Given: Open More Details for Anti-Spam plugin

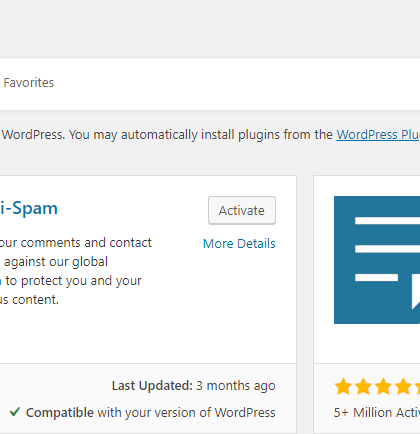Looking at the screenshot, I should 239,244.
